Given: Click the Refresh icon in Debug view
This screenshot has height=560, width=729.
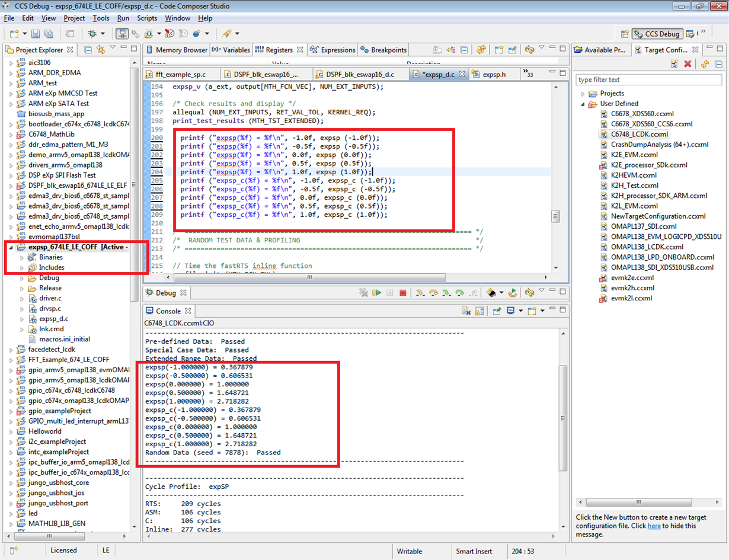Looking at the screenshot, I should click(530, 293).
